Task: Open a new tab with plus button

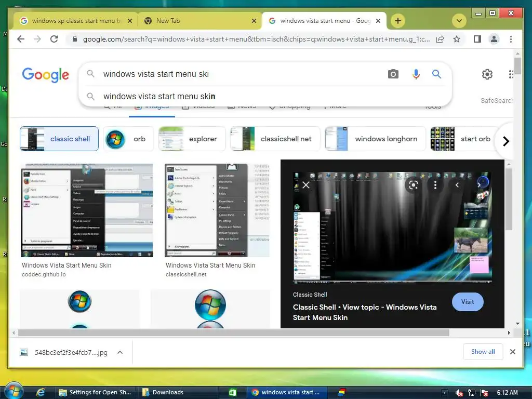Action: (x=397, y=21)
